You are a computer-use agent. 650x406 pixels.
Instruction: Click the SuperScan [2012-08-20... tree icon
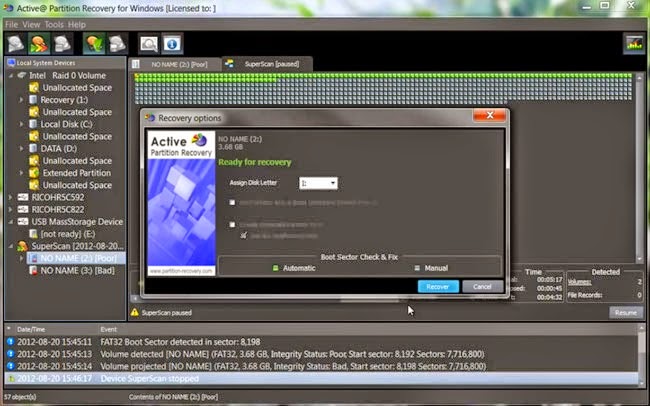tap(22, 246)
